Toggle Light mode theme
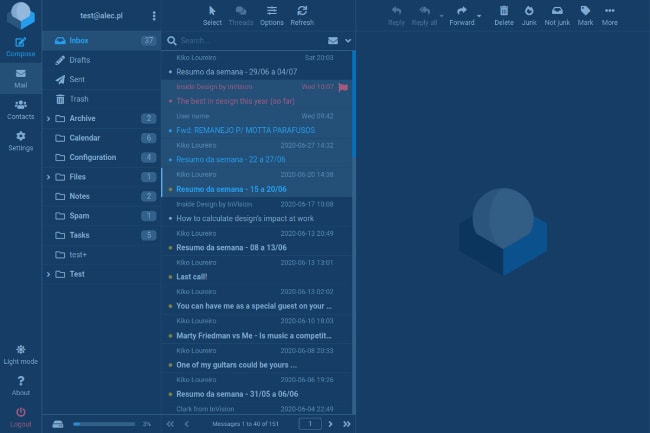Screen dimensions: 650x433 [x=20, y=353]
